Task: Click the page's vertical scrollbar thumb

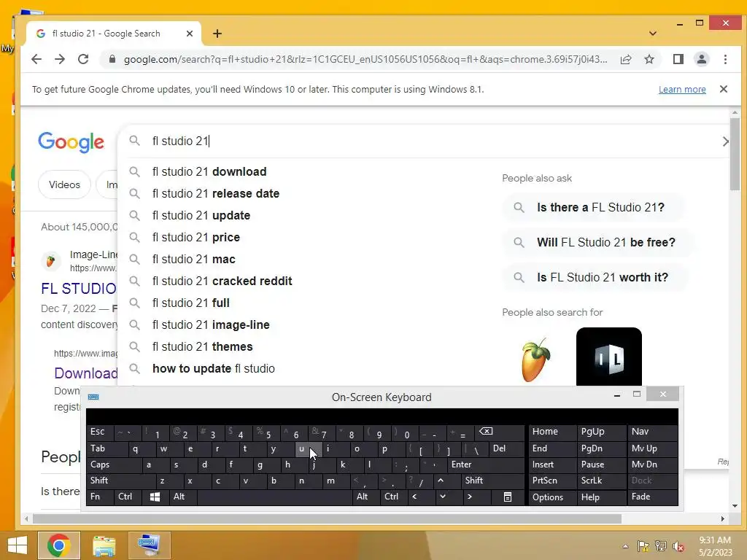Action: click(x=735, y=153)
